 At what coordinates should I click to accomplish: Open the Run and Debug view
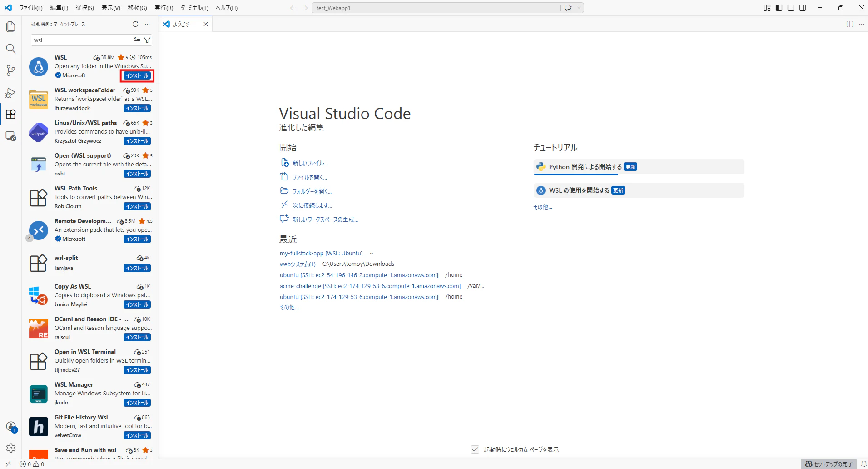coord(11,93)
